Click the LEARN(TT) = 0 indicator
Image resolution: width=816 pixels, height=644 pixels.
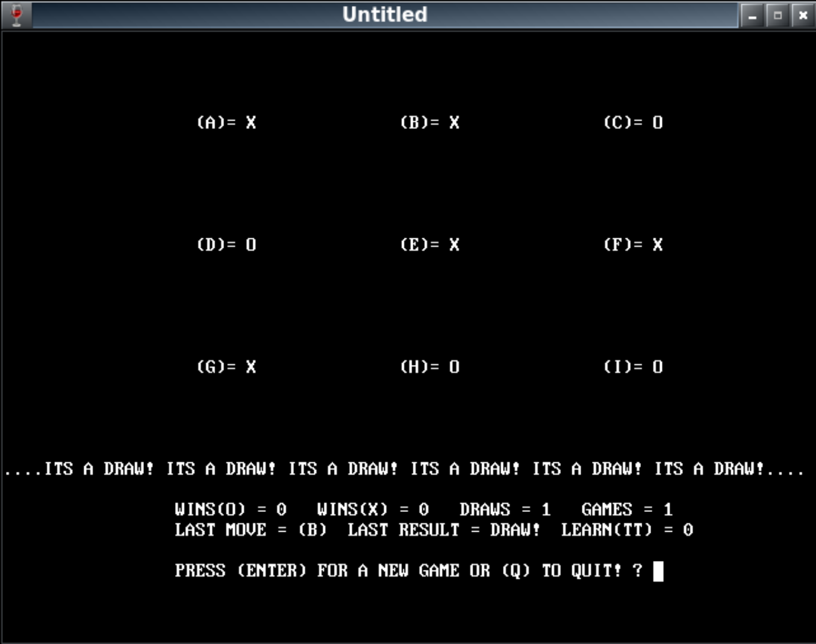click(627, 530)
